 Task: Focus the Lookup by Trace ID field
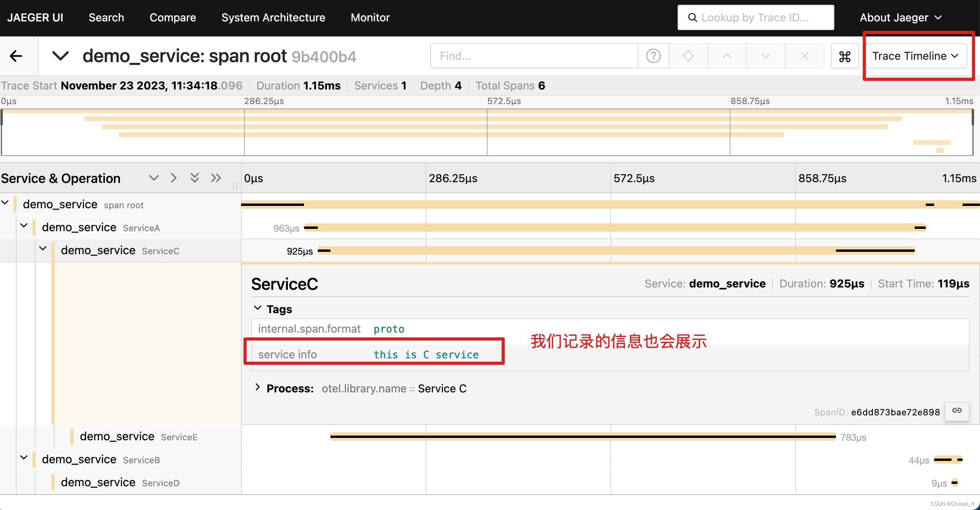pyautogui.click(x=755, y=17)
